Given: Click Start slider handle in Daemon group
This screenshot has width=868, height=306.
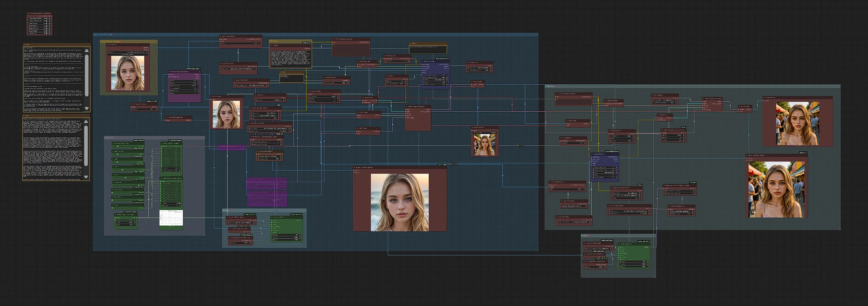Looking at the screenshot, I should pos(117,162).
